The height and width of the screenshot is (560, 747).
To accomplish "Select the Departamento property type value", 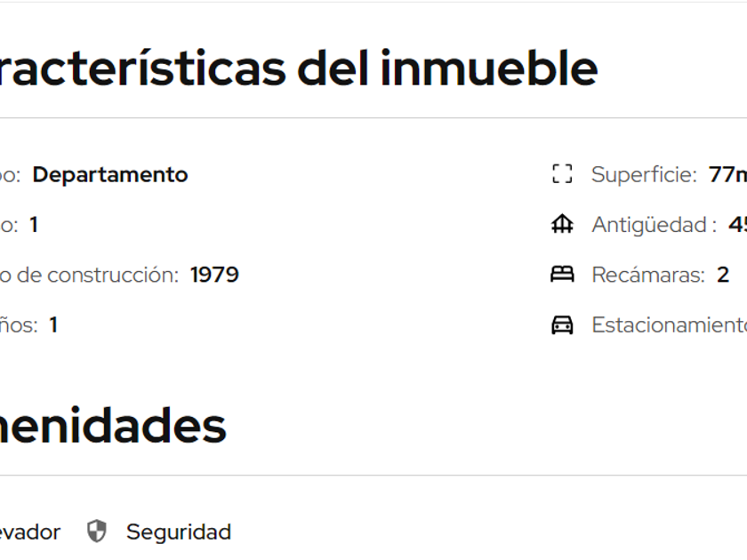I will tap(110, 174).
